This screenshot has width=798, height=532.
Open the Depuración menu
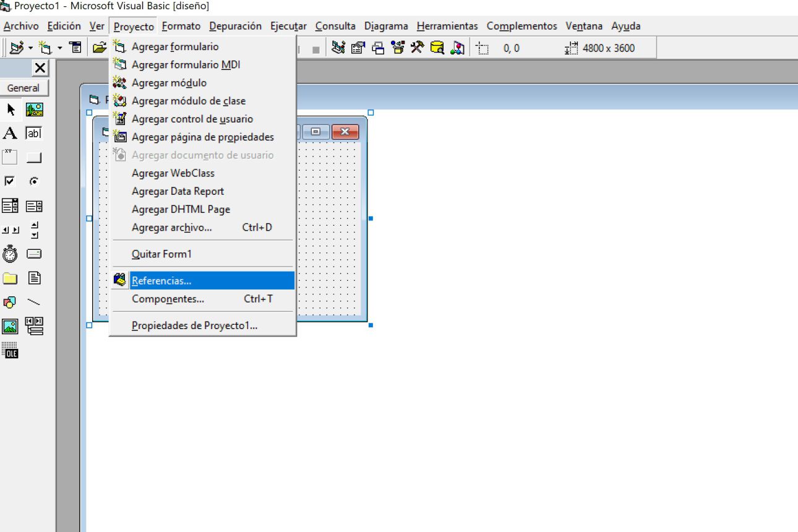pos(235,26)
